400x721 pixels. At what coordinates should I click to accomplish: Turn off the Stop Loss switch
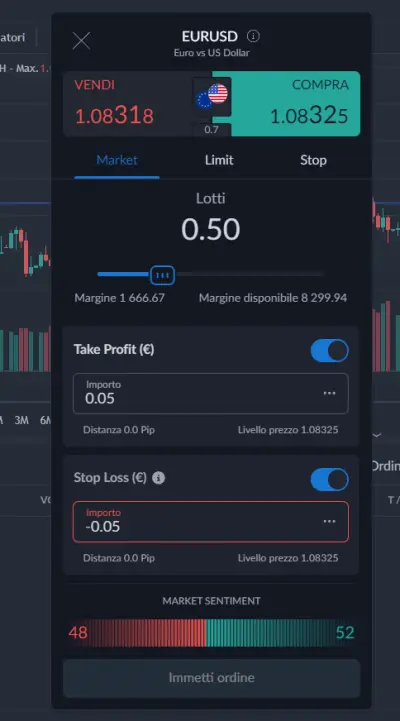click(x=330, y=480)
